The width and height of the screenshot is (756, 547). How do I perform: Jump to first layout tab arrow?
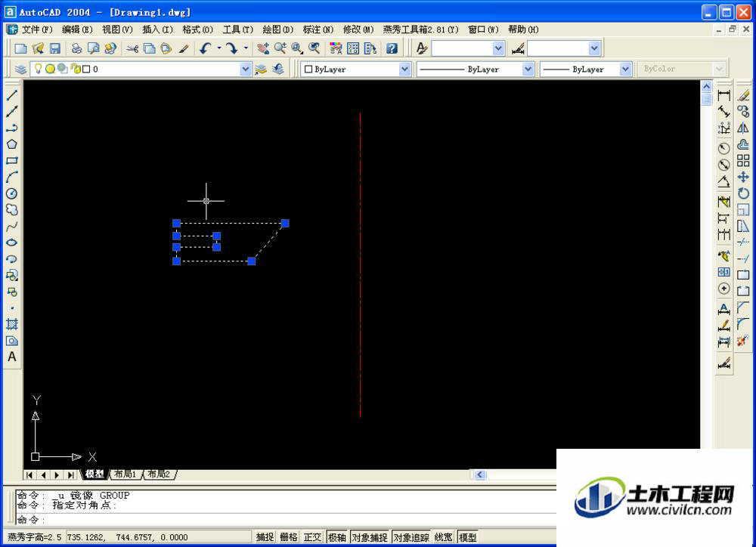[x=30, y=474]
